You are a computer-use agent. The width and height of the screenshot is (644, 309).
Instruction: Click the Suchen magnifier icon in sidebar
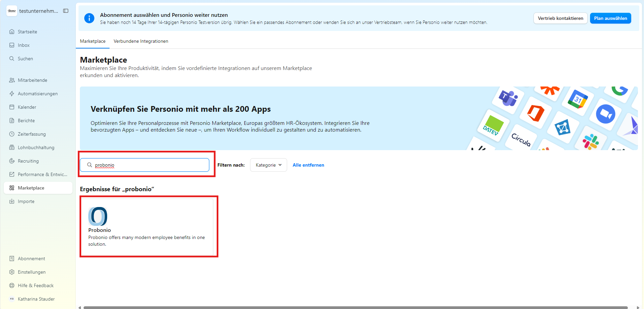pos(12,59)
